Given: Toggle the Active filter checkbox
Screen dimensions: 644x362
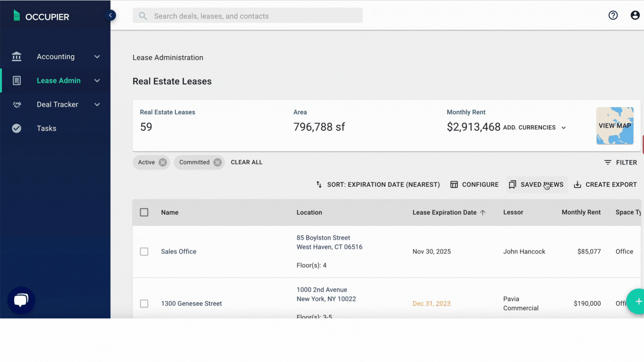Looking at the screenshot, I should click(x=162, y=162).
